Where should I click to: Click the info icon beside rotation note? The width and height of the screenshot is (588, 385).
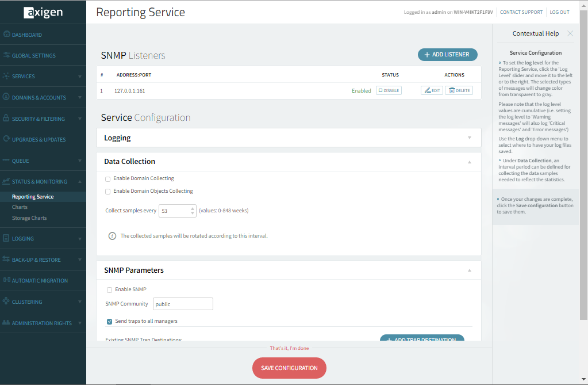pos(113,236)
